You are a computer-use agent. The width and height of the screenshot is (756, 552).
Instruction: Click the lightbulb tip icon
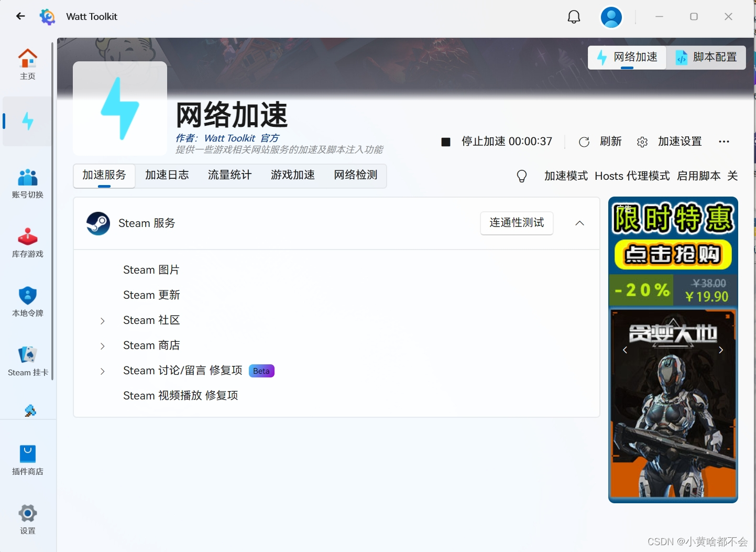[522, 176]
